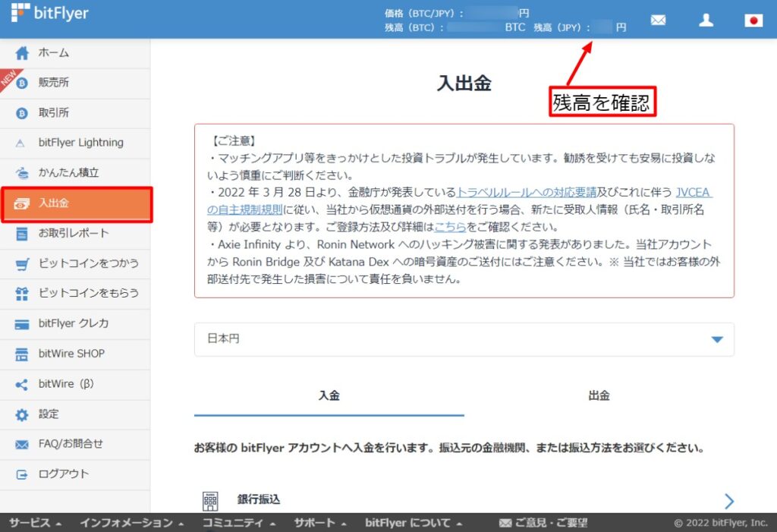777x532 pixels.
Task: Click ログアウト to sign out
Action: click(75, 474)
